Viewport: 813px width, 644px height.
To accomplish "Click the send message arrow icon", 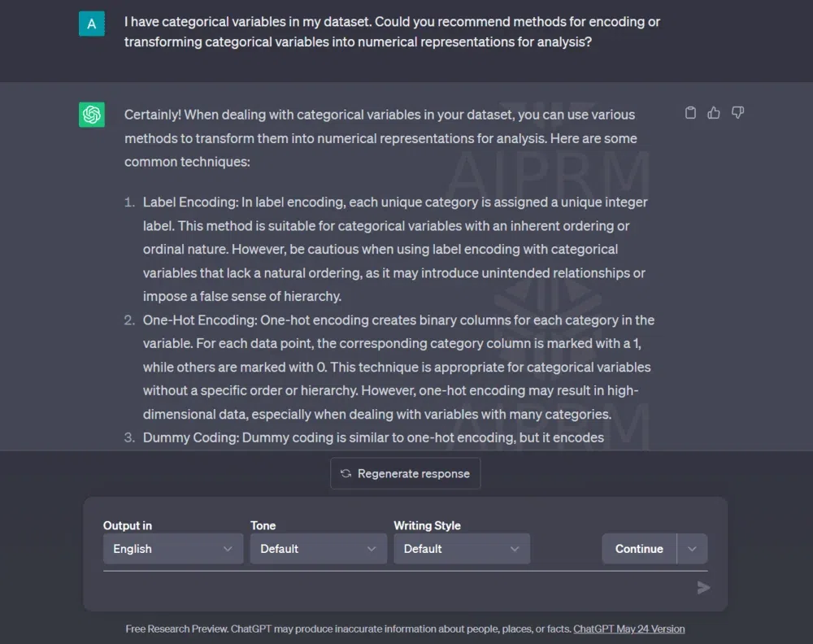I will tap(703, 588).
